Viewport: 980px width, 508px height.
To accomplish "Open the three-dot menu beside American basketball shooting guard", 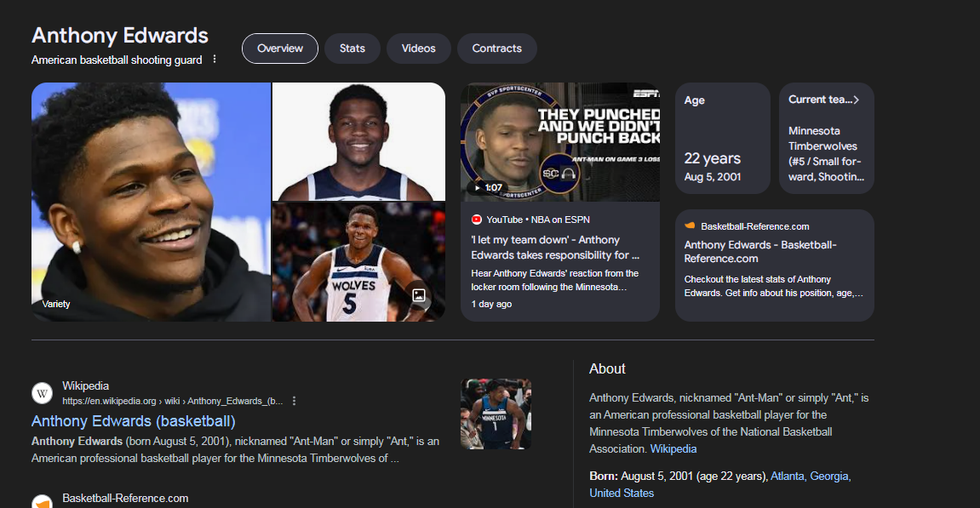I will coord(215,59).
